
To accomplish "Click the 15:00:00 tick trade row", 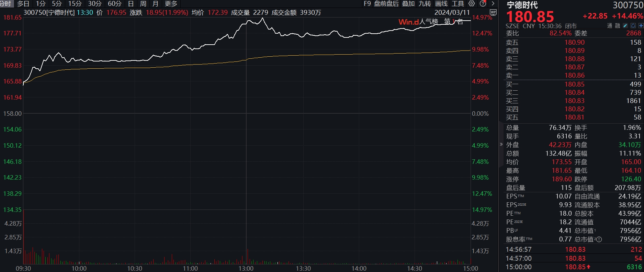I will coord(573,267).
